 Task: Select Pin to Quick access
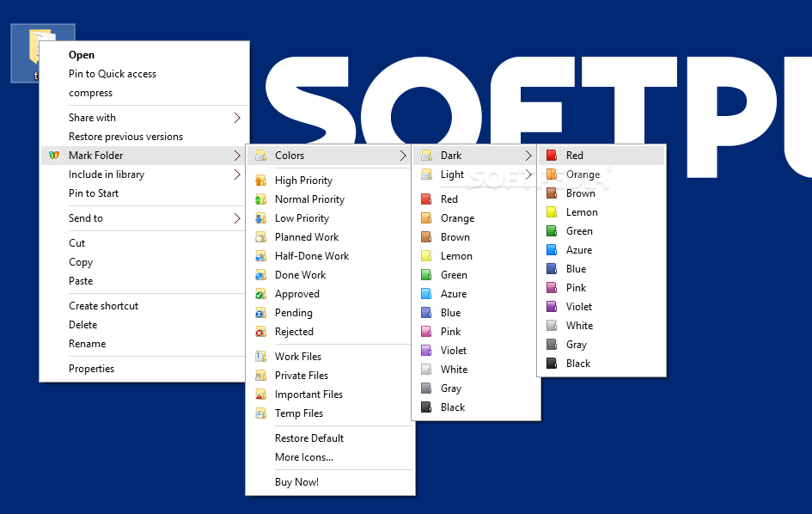point(113,74)
